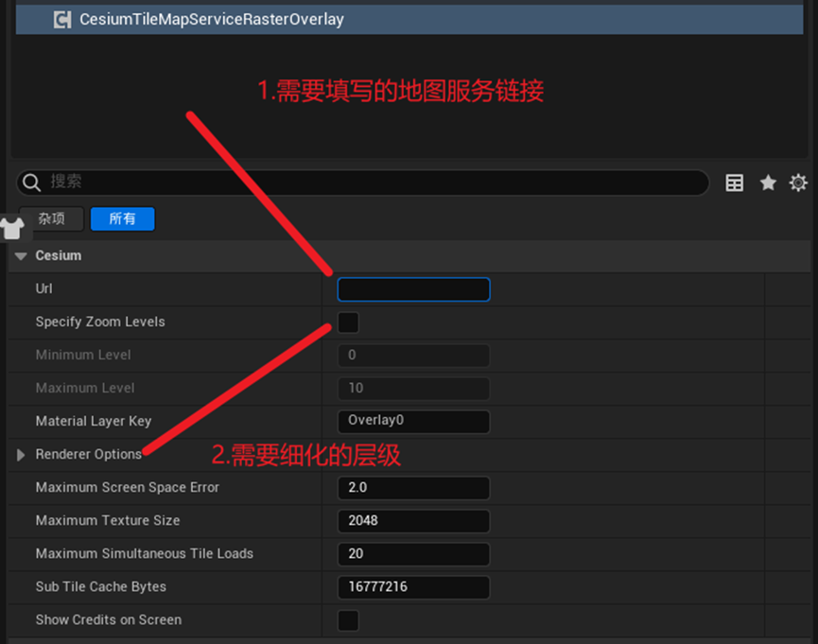Click the white shirt icon
818x644 pixels.
pyautogui.click(x=12, y=228)
